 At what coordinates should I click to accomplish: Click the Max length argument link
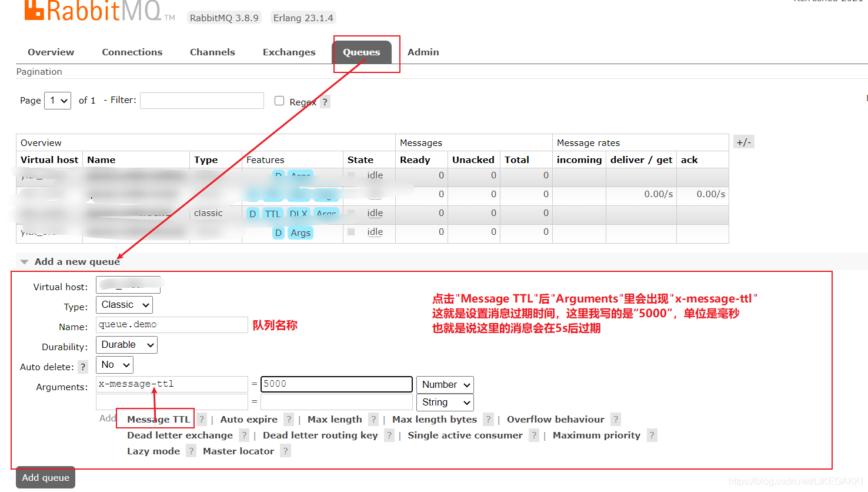click(x=335, y=419)
